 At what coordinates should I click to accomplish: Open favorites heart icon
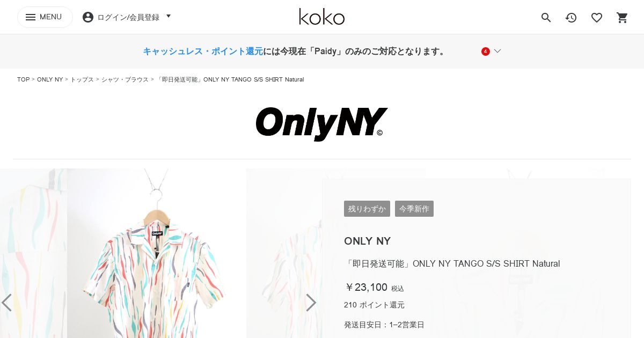597,18
